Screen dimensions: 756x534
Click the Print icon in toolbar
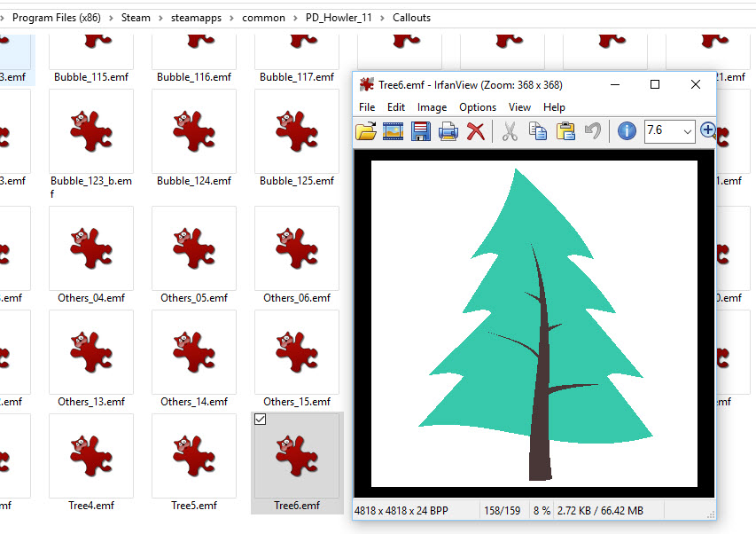448,131
